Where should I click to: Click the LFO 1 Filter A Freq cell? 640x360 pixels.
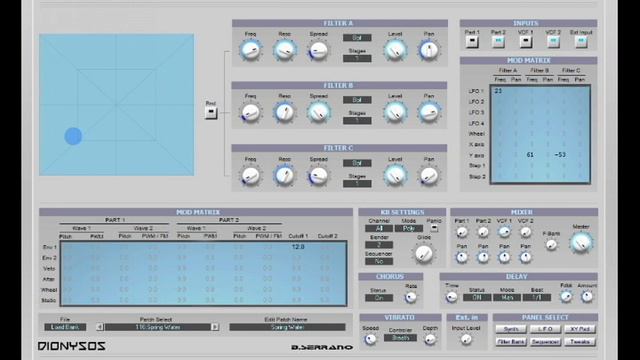click(x=498, y=91)
